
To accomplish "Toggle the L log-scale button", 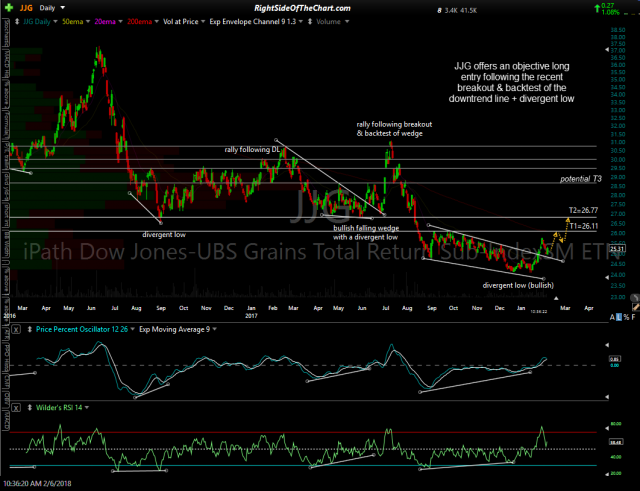I will point(619,317).
